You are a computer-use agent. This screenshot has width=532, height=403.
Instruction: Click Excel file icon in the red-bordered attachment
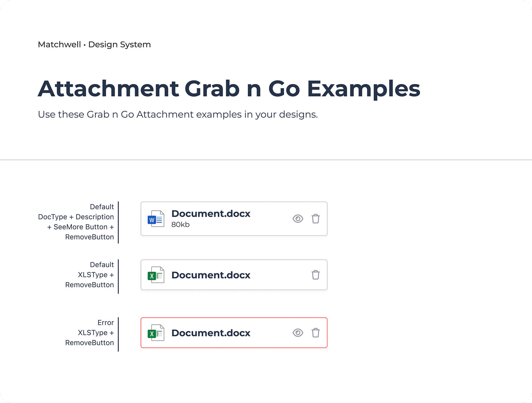pos(156,333)
